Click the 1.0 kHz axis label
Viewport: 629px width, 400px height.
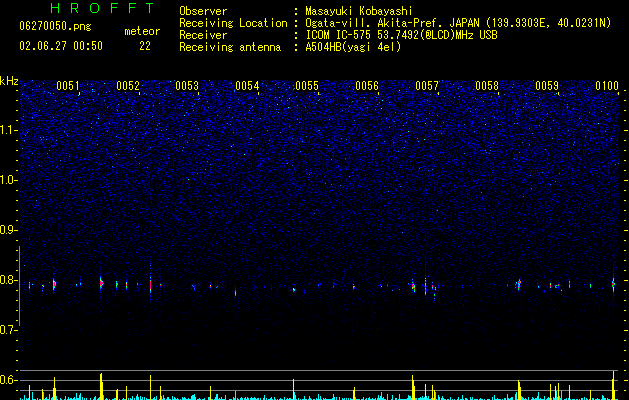(9, 180)
